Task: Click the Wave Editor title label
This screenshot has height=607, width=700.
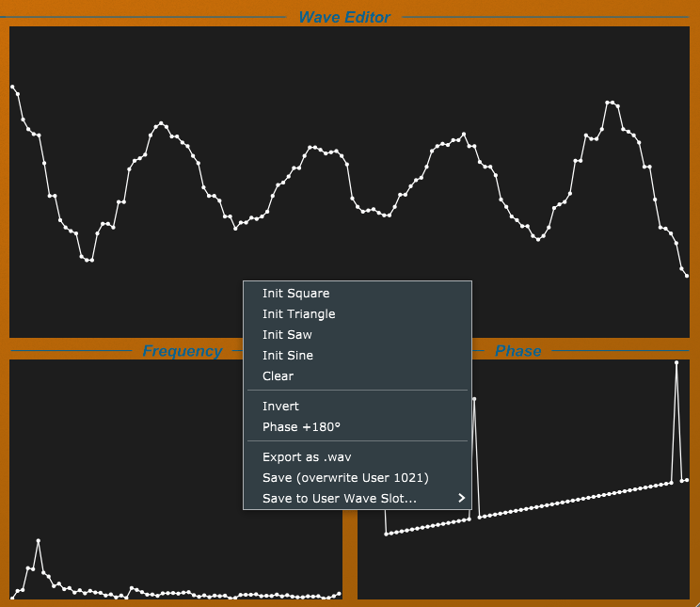Action: pos(344,17)
